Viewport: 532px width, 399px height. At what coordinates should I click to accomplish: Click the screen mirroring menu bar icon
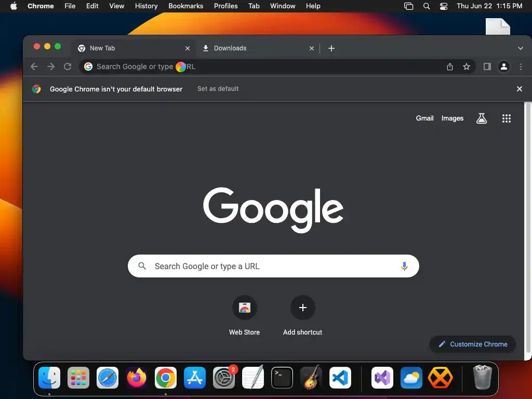coord(408,6)
